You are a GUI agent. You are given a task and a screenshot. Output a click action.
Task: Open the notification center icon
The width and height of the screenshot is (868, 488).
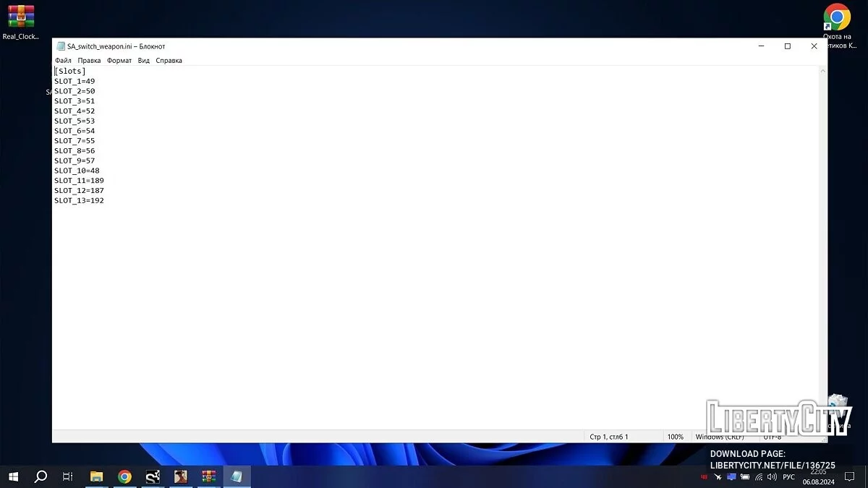[850, 477]
